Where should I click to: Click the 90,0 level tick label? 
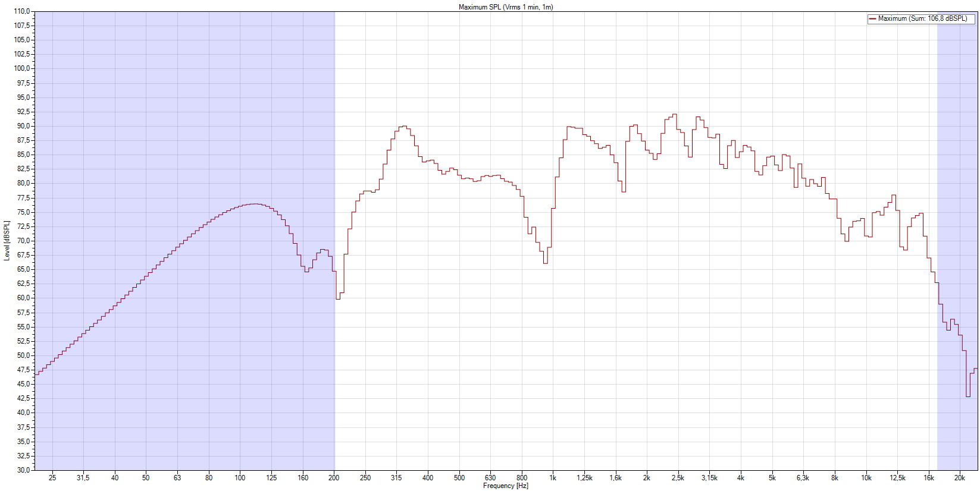[x=23, y=126]
